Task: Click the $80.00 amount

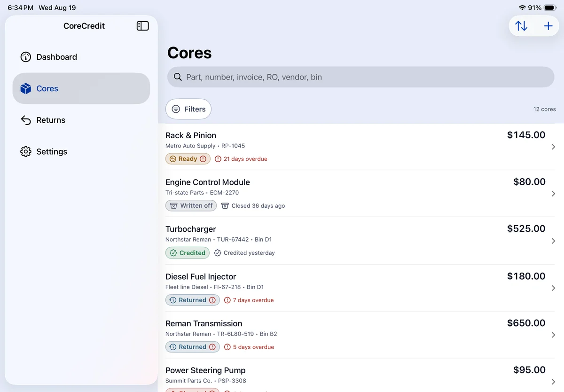Action: click(x=530, y=182)
